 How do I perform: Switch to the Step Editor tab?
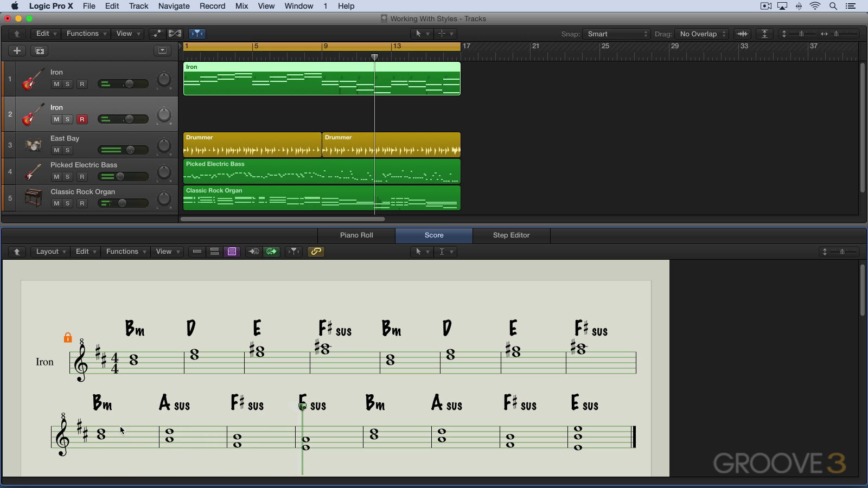click(511, 235)
